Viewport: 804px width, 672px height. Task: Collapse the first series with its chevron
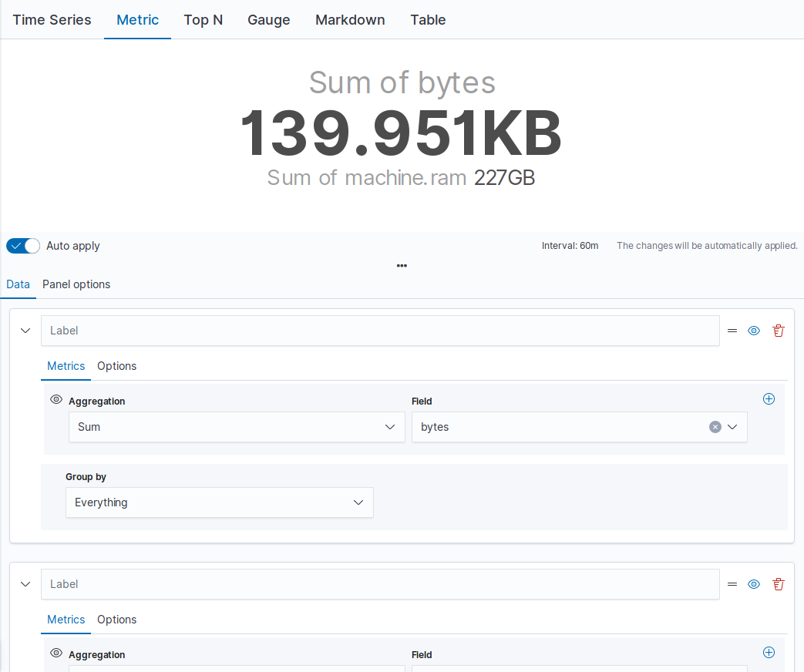tap(25, 331)
